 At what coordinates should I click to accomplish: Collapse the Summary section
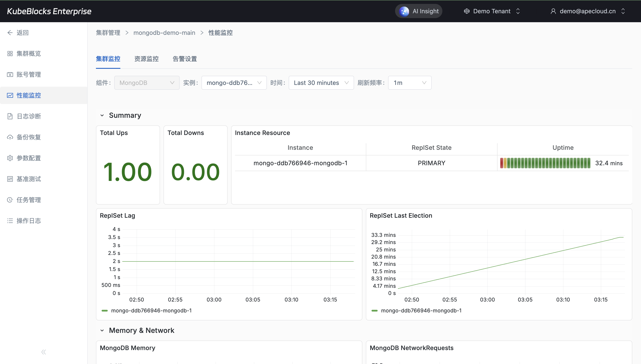(102, 116)
